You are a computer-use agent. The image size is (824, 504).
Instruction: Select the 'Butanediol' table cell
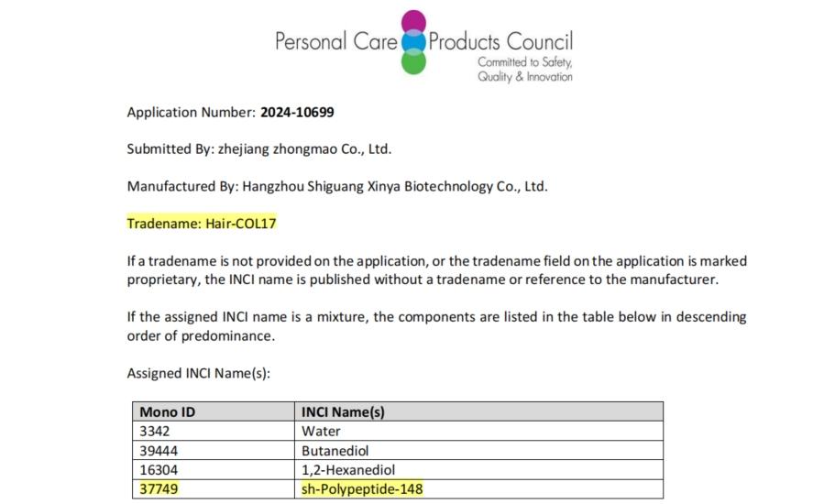point(336,450)
